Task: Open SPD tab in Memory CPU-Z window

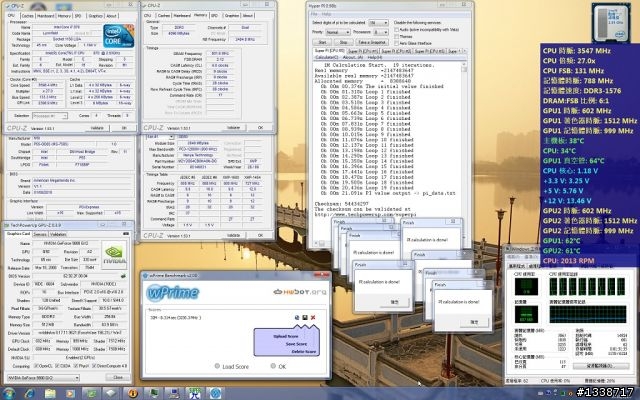Action: (x=214, y=16)
